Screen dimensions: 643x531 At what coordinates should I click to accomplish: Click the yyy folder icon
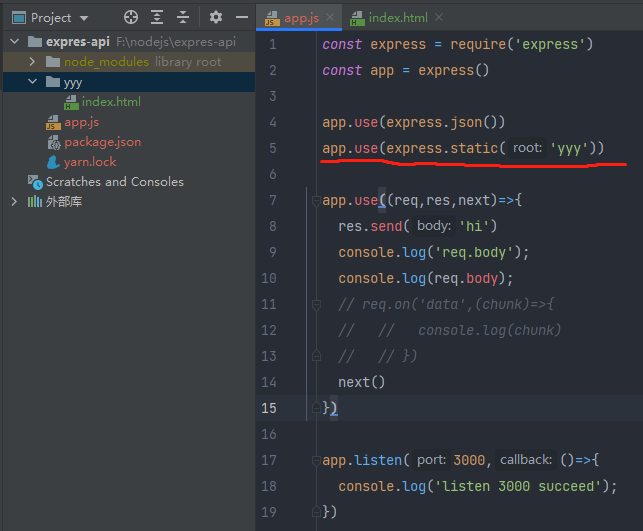coord(53,82)
